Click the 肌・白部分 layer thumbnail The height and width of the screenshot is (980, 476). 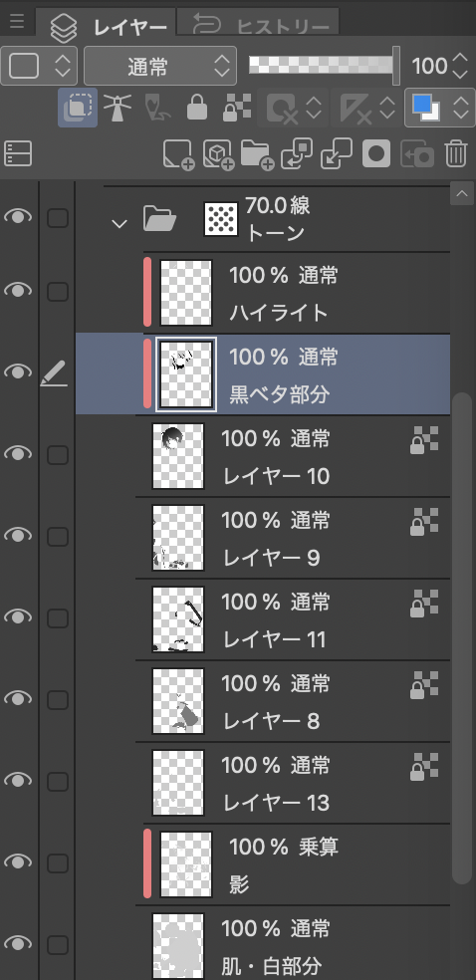click(x=178, y=944)
